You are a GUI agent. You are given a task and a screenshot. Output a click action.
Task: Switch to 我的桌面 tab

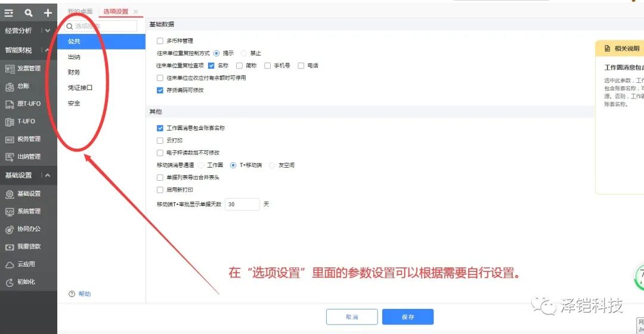pos(80,11)
